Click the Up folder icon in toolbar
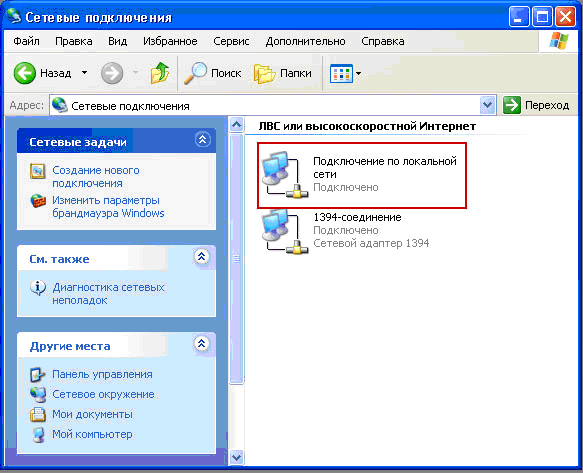This screenshot has width=583, height=473. pyautogui.click(x=160, y=73)
